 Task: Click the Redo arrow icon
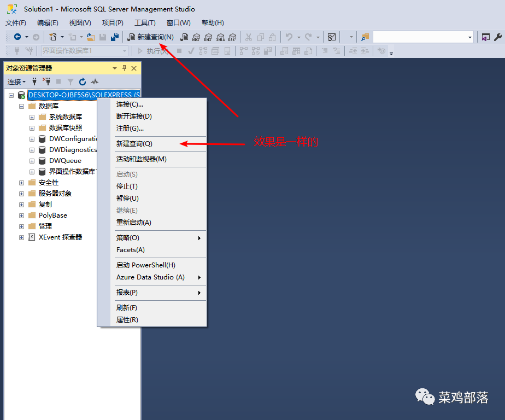point(308,37)
